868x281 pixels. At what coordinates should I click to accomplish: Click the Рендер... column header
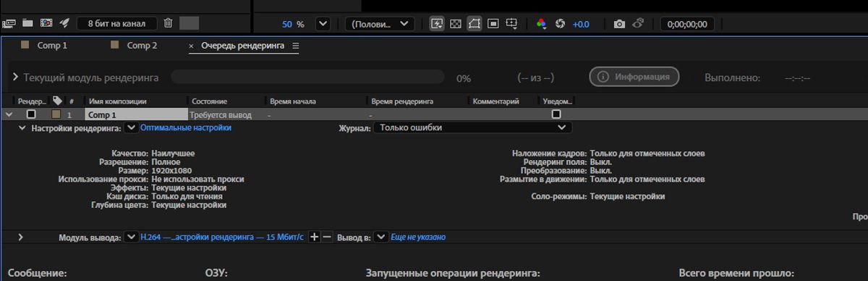tap(32, 101)
